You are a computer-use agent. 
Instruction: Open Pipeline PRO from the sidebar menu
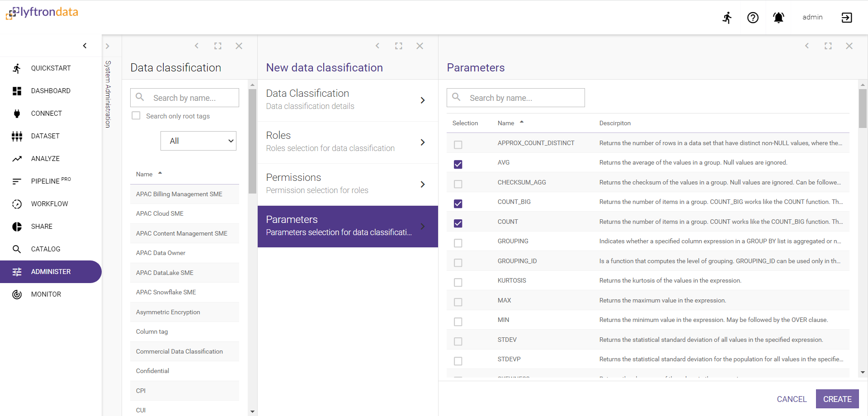coord(51,181)
